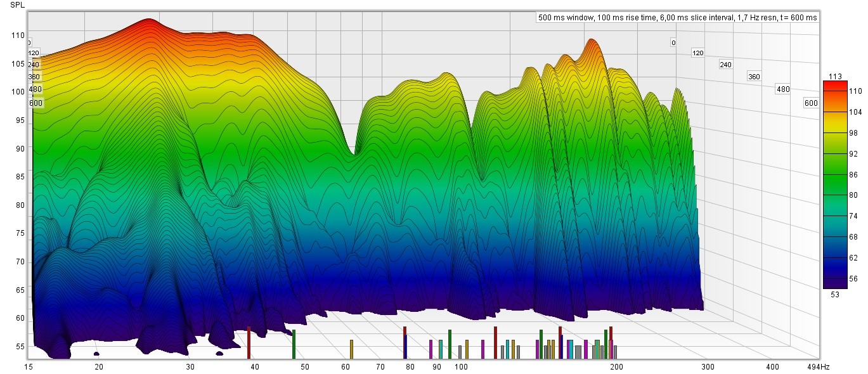Click the waterfall settings text showing 500 ms window
868x374 pixels.
(x=677, y=18)
